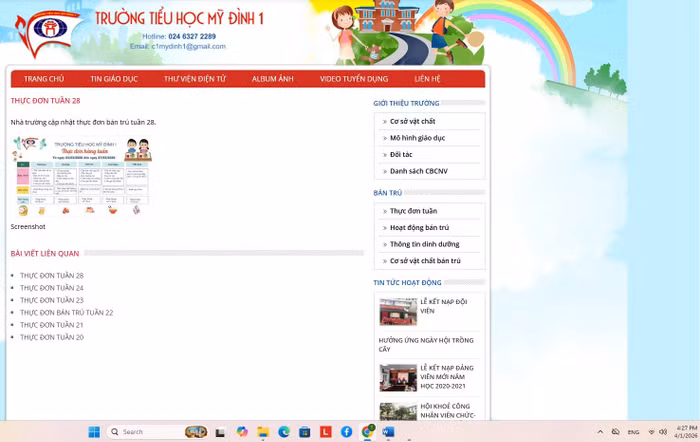Open Thực đơn tuần sidebar link

click(x=413, y=211)
